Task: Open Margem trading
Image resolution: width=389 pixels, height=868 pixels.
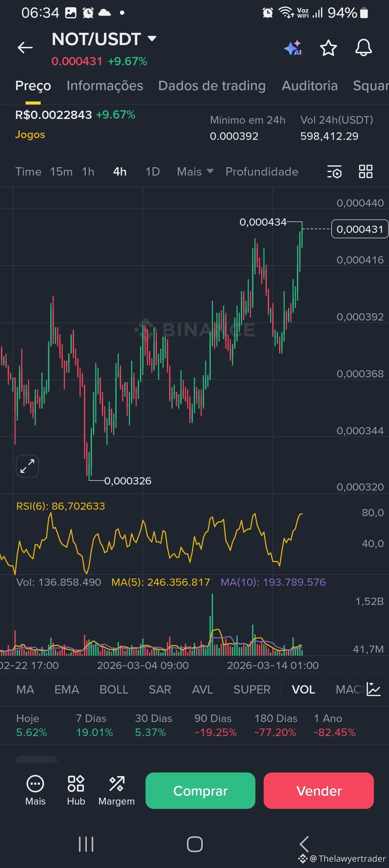Action: click(117, 790)
